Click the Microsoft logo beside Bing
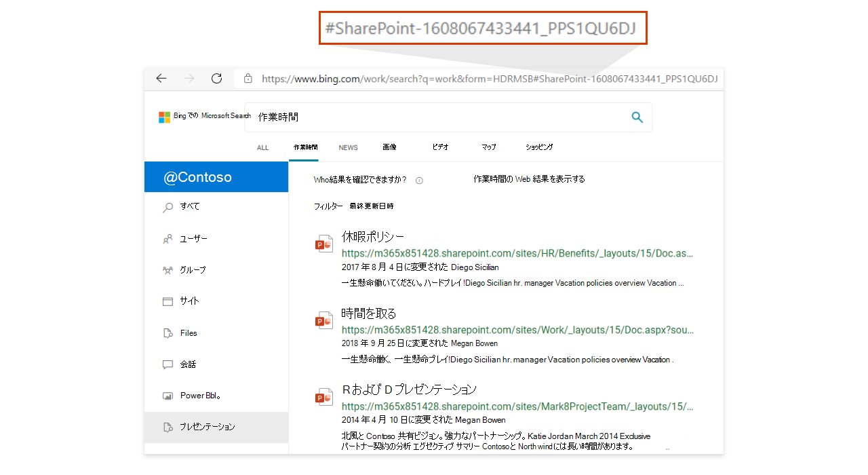868x475 pixels. pyautogui.click(x=164, y=117)
